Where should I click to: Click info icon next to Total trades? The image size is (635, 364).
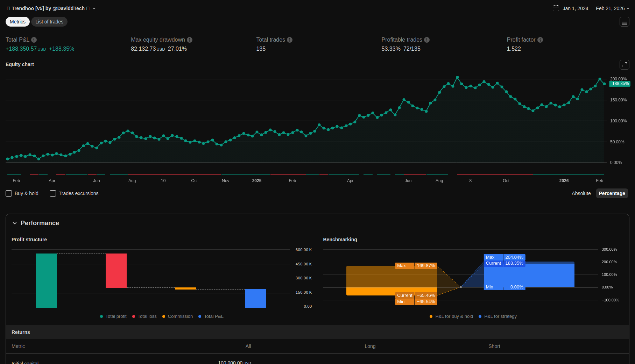[x=290, y=40]
